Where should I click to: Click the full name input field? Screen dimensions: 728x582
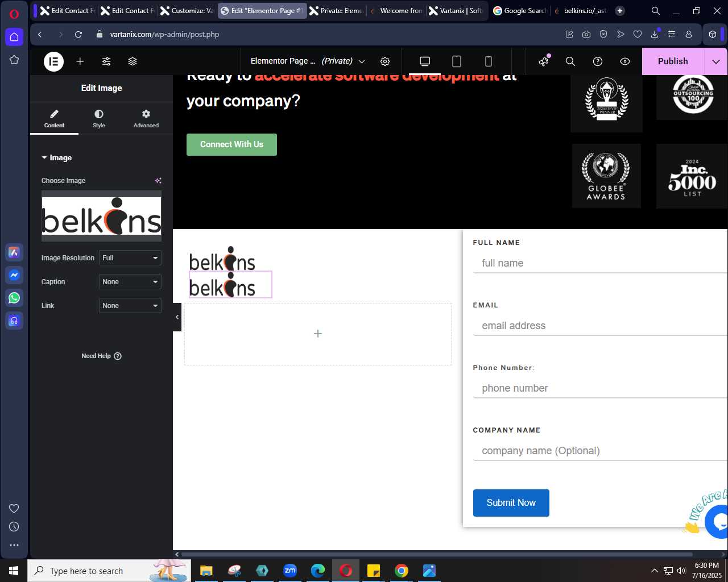coord(600,263)
